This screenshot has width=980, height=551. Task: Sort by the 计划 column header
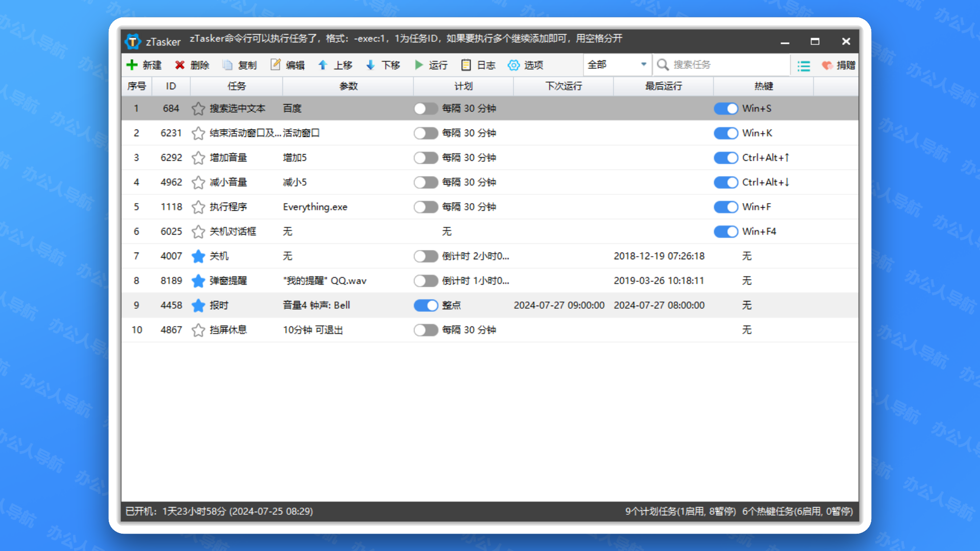pyautogui.click(x=463, y=86)
